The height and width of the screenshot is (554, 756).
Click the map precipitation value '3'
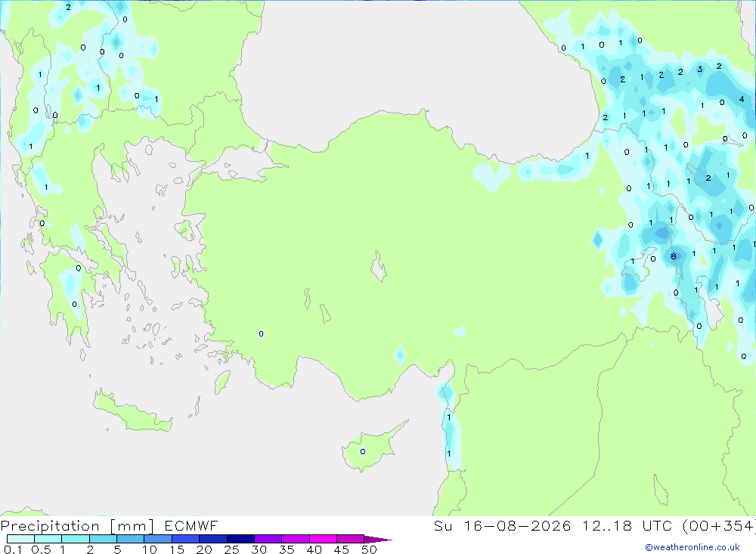coord(699,69)
